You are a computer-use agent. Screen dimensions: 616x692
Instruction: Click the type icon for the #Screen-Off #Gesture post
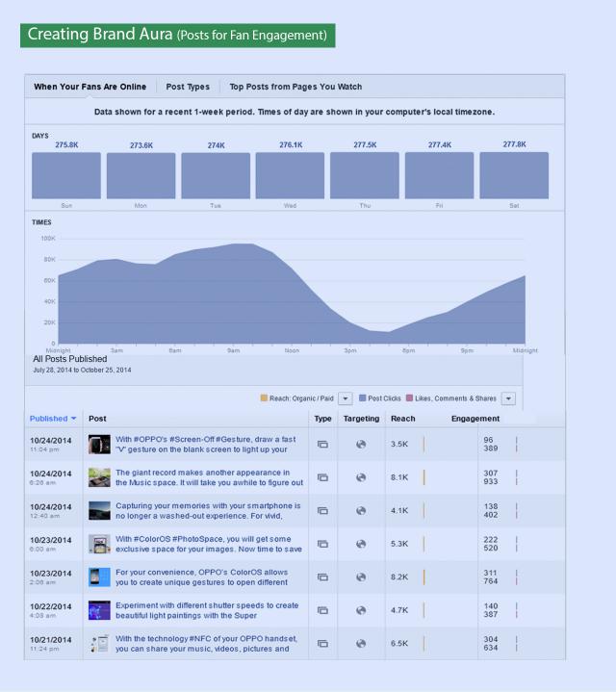pyautogui.click(x=322, y=444)
